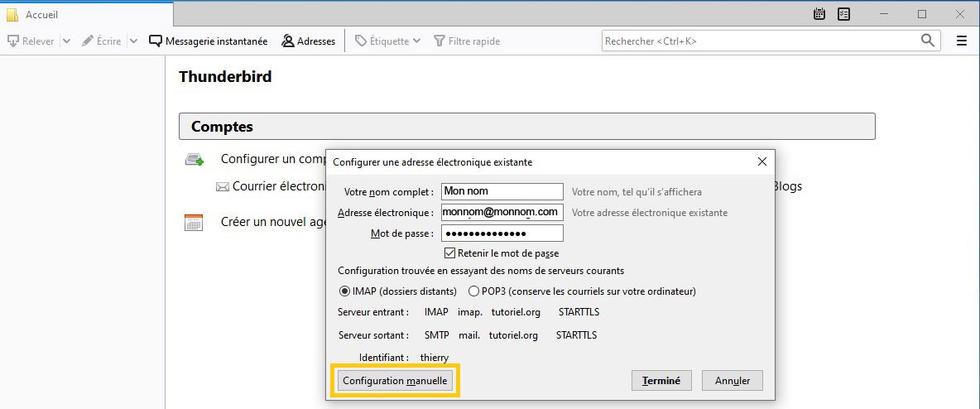Viewport: 980px width, 409px height.
Task: Click the Mot de passe field
Action: (x=502, y=233)
